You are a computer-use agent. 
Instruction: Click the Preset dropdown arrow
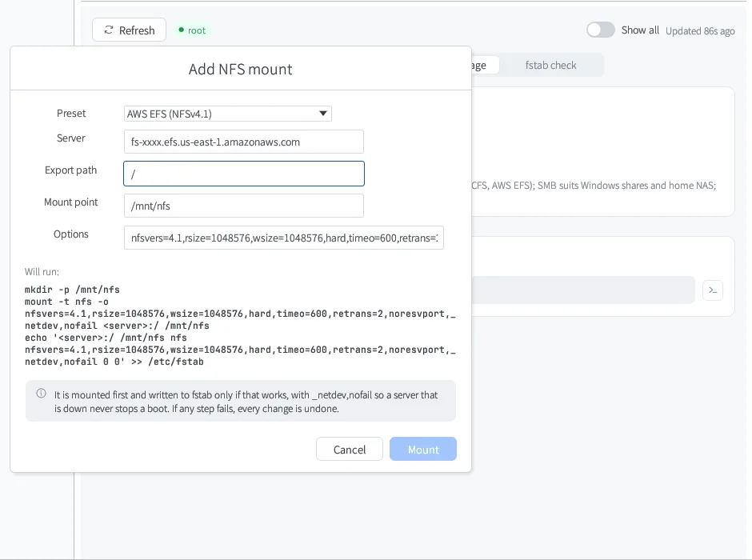pyautogui.click(x=322, y=114)
